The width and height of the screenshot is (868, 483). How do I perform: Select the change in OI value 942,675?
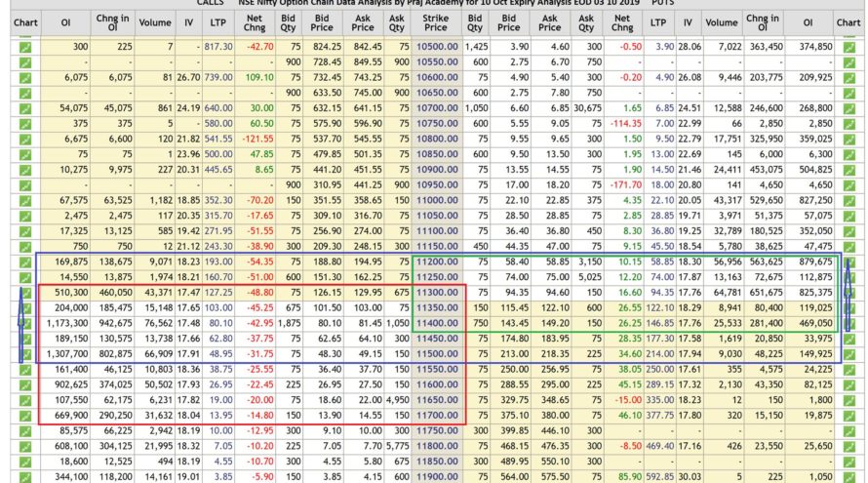coord(115,323)
